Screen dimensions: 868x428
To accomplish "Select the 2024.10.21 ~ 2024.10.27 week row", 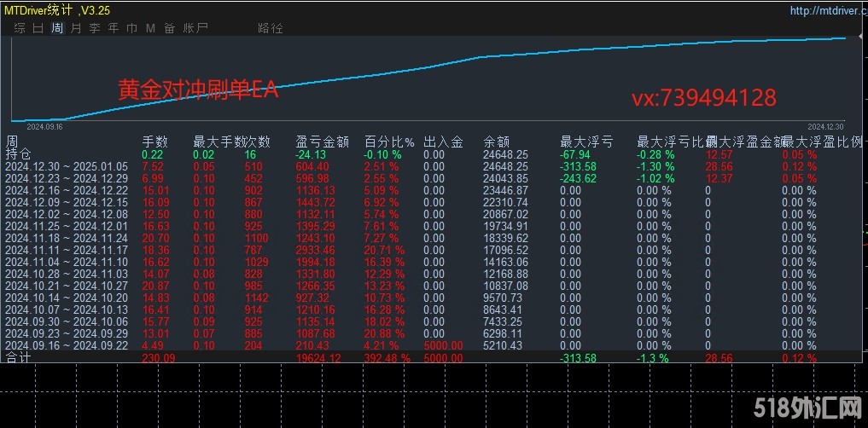I will click(434, 286).
